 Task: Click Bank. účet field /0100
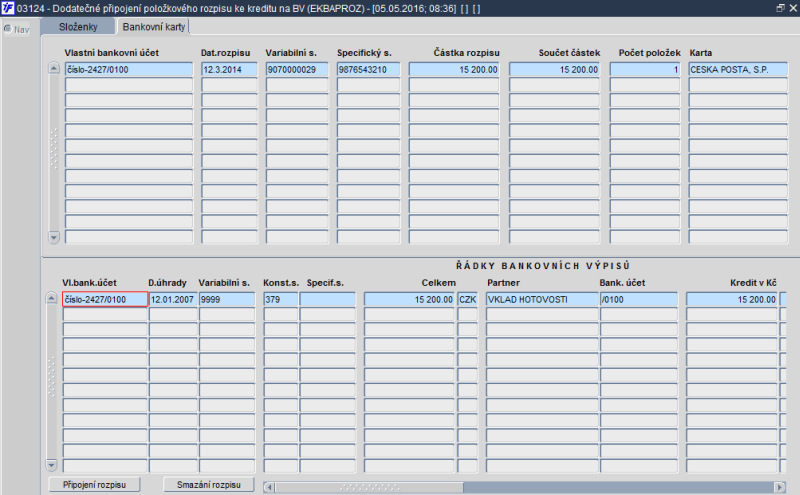point(639,300)
